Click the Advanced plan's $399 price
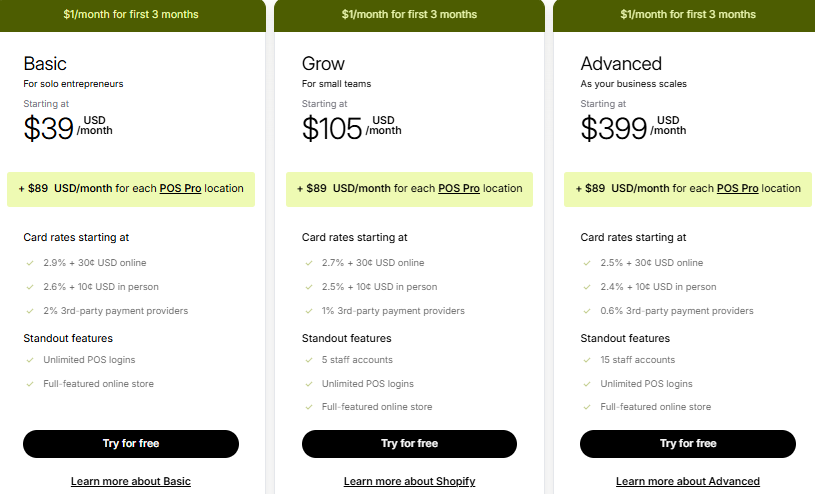This screenshot has height=494, width=815. tap(613, 128)
